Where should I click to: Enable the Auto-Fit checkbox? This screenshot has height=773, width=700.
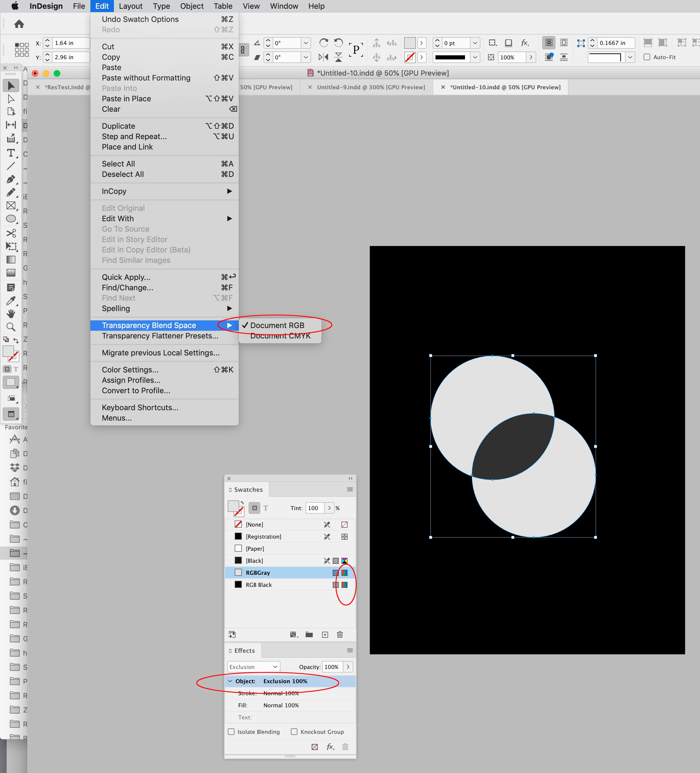click(x=647, y=57)
